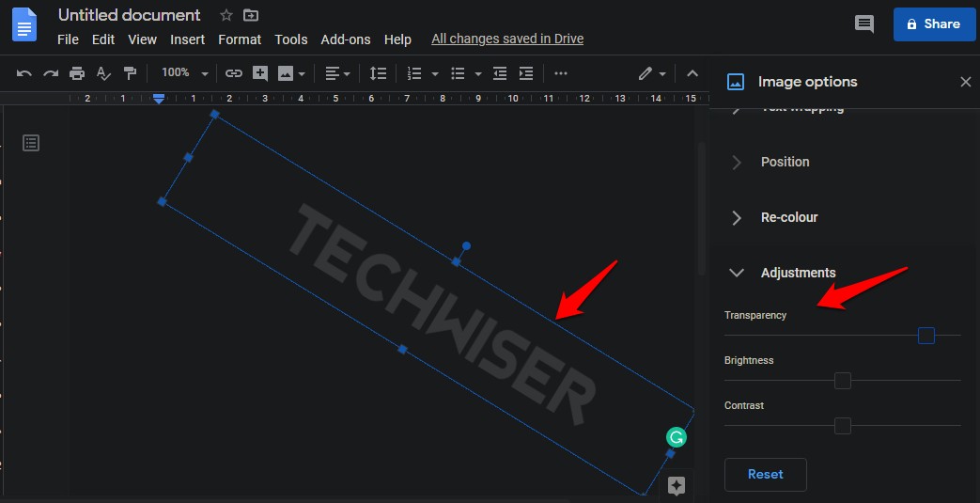Image resolution: width=980 pixels, height=503 pixels.
Task: Open numbered list style dropdown arrow
Action: (x=435, y=74)
